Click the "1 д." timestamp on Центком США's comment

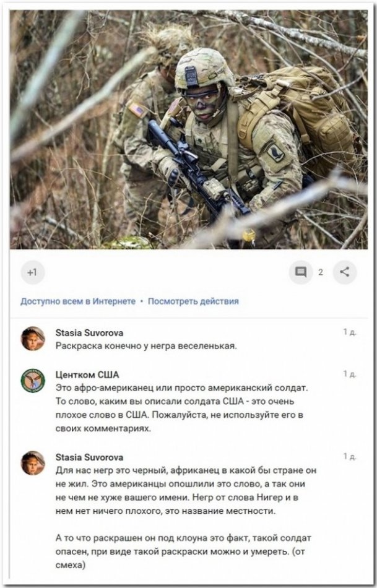tap(350, 374)
